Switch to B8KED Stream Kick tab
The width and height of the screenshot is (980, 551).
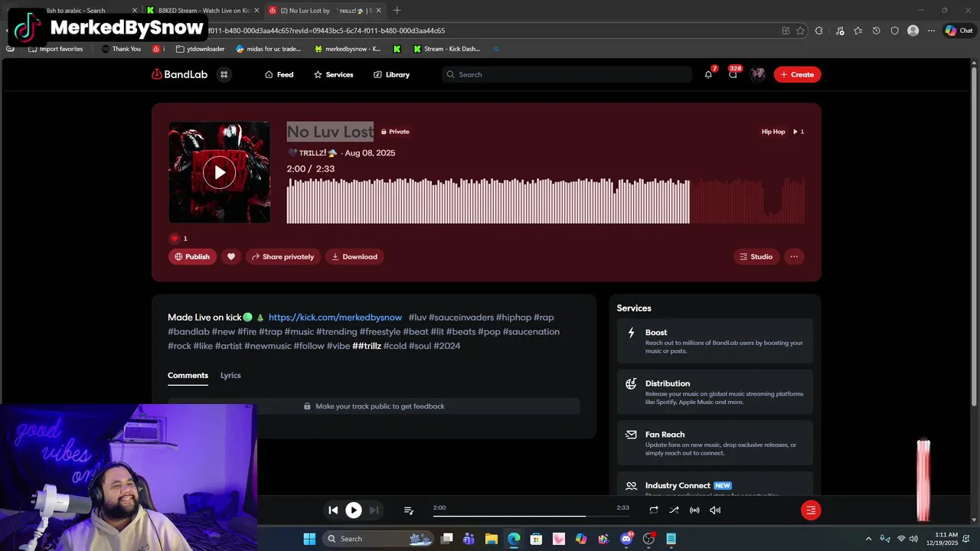click(x=203, y=11)
